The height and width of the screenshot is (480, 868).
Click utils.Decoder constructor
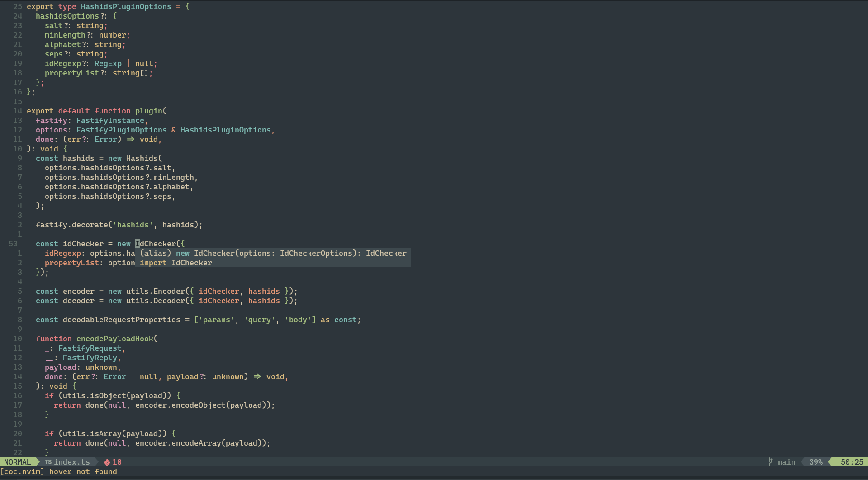click(156, 301)
